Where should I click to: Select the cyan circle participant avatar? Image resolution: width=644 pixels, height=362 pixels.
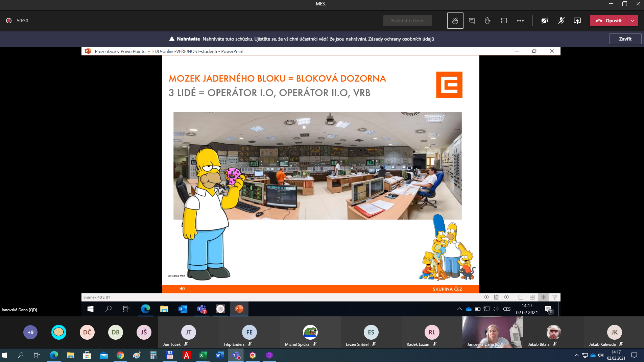pyautogui.click(x=59, y=332)
